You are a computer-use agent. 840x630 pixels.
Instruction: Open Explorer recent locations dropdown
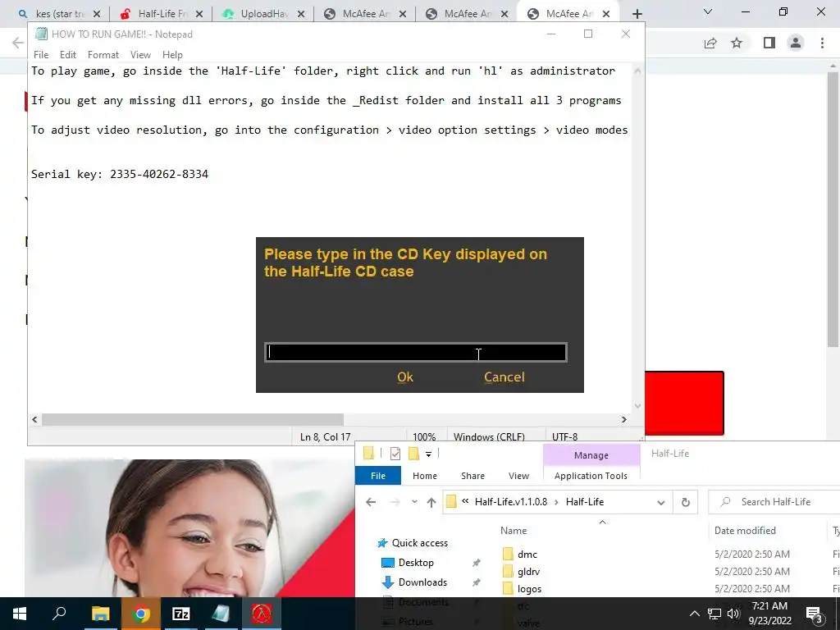click(x=414, y=502)
